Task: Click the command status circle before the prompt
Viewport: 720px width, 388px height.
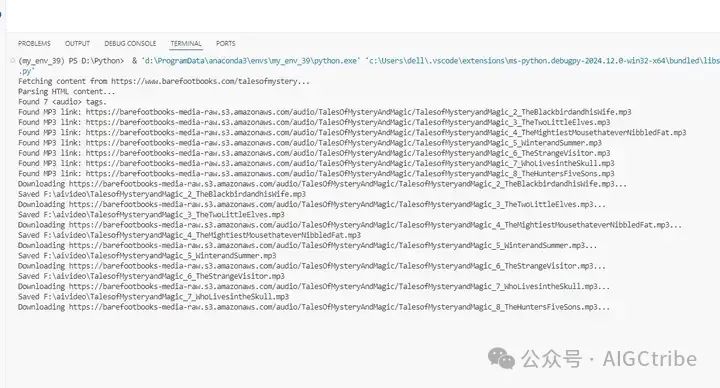Action: click(13, 60)
